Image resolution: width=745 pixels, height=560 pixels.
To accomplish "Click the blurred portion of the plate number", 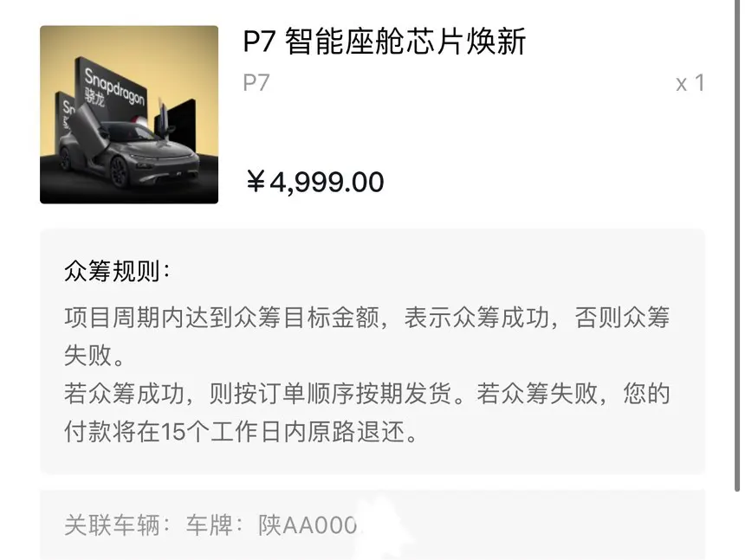I will pyautogui.click(x=385, y=526).
